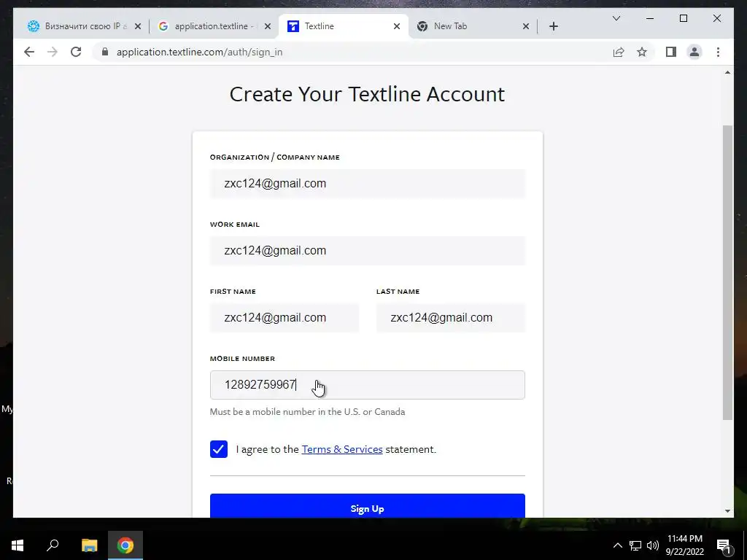Close the application.textline Google tab

(267, 26)
